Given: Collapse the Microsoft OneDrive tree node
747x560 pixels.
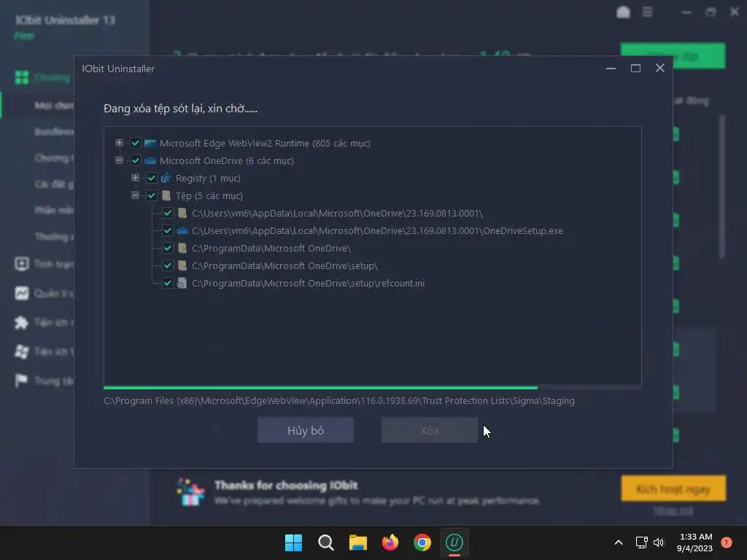Looking at the screenshot, I should [119, 160].
